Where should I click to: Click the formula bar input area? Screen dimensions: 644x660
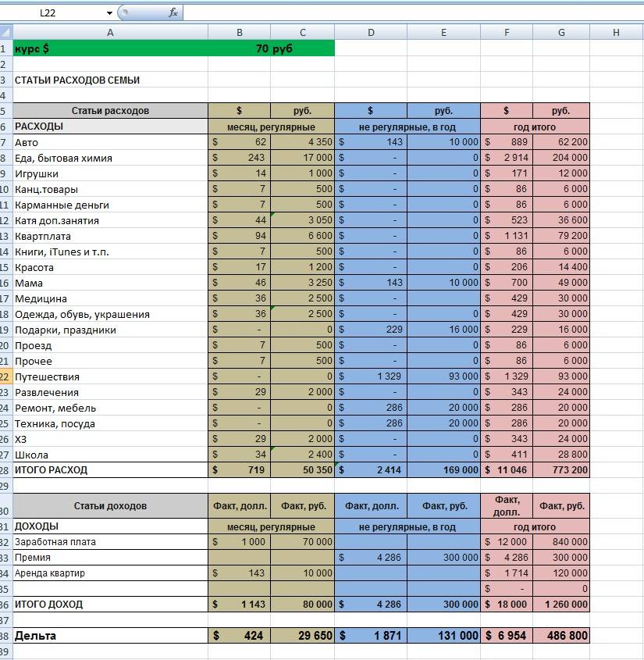pos(413,13)
